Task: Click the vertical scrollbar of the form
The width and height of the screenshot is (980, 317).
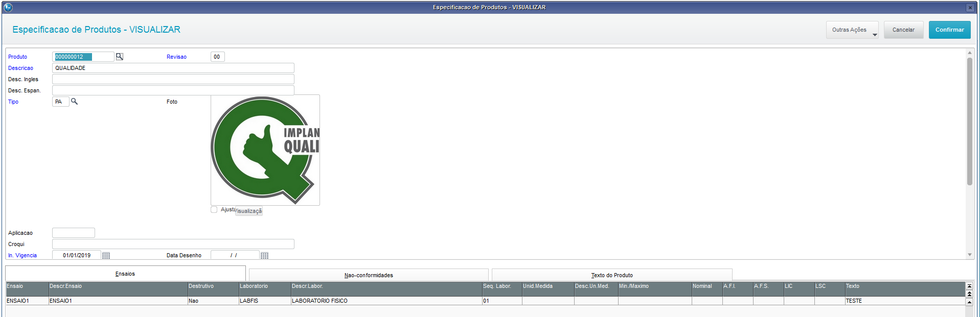Action: 969,121
